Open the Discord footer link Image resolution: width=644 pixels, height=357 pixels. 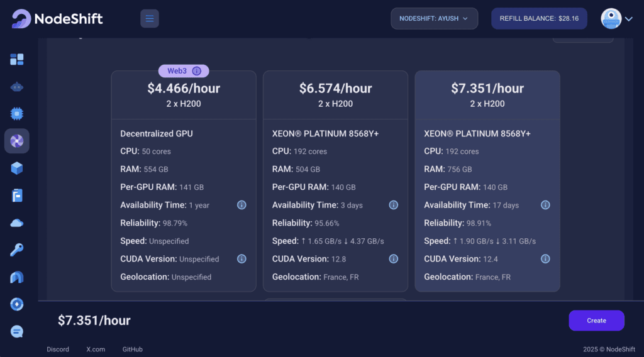[58, 349]
